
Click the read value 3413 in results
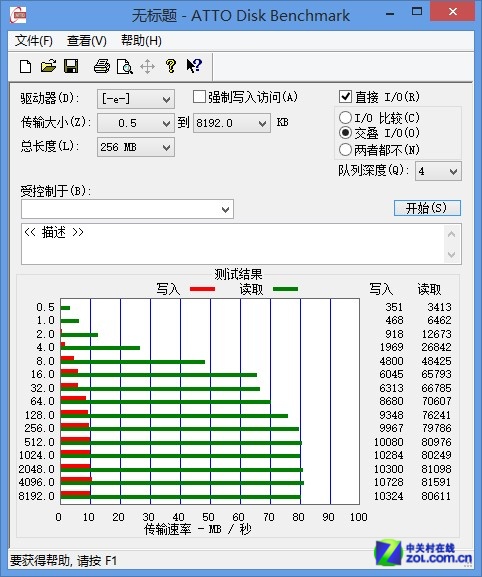[439, 307]
